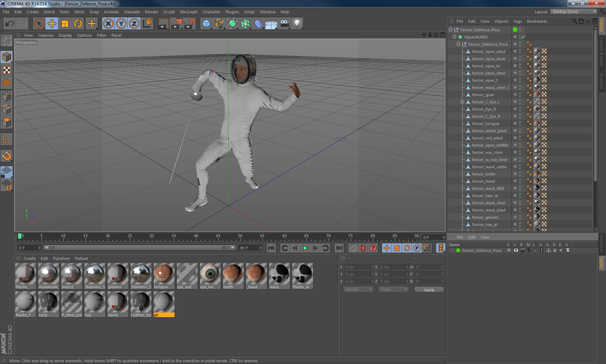
Task: Open the MoGraph menu
Action: pyautogui.click(x=189, y=12)
